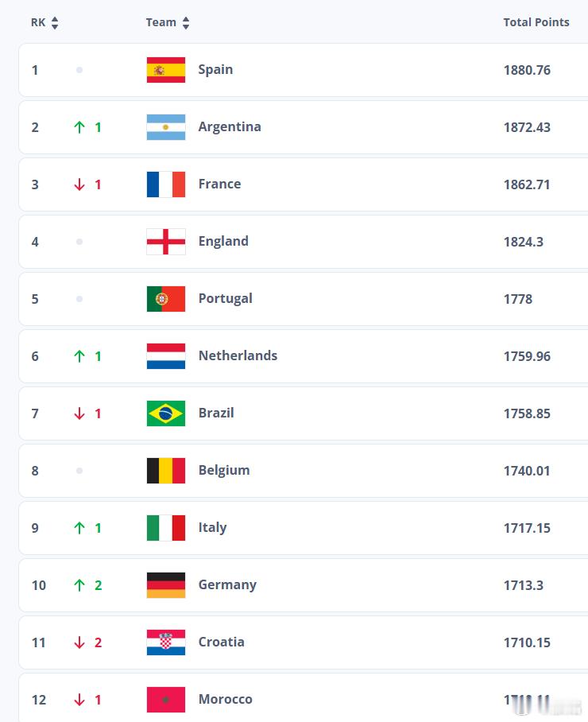This screenshot has width=588, height=722.
Task: Click Argentina's green up-arrow rank change
Action: [x=79, y=127]
